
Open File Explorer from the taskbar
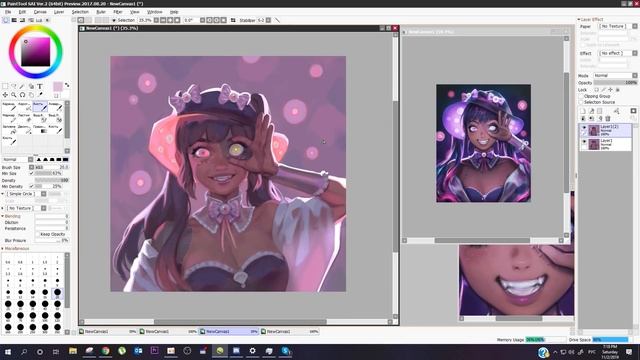click(73, 351)
